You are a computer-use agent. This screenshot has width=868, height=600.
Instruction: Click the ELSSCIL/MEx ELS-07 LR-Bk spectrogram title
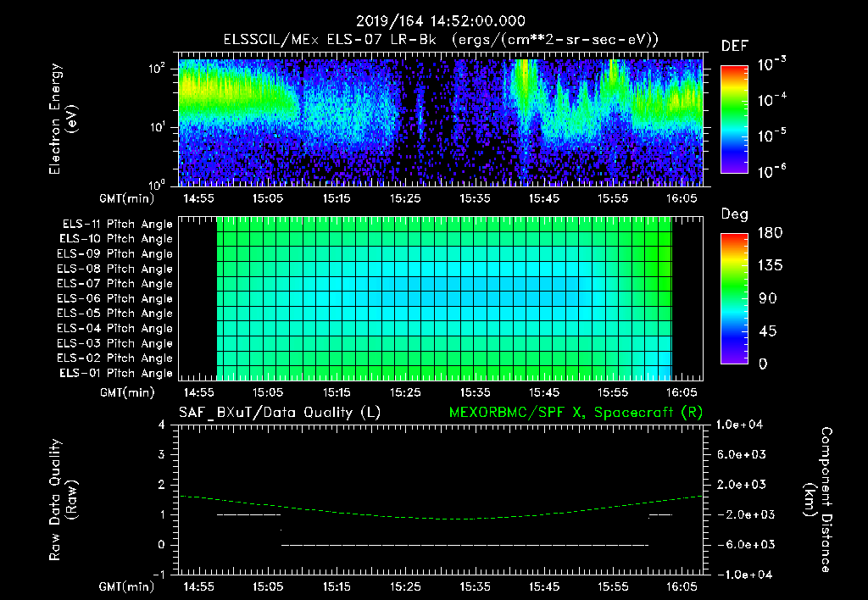330,40
